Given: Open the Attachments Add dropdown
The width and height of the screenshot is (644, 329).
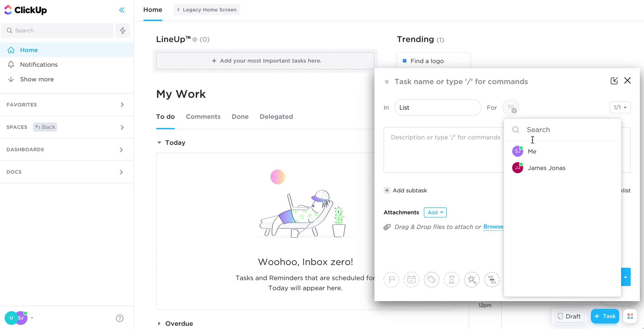Looking at the screenshot, I should 435,212.
